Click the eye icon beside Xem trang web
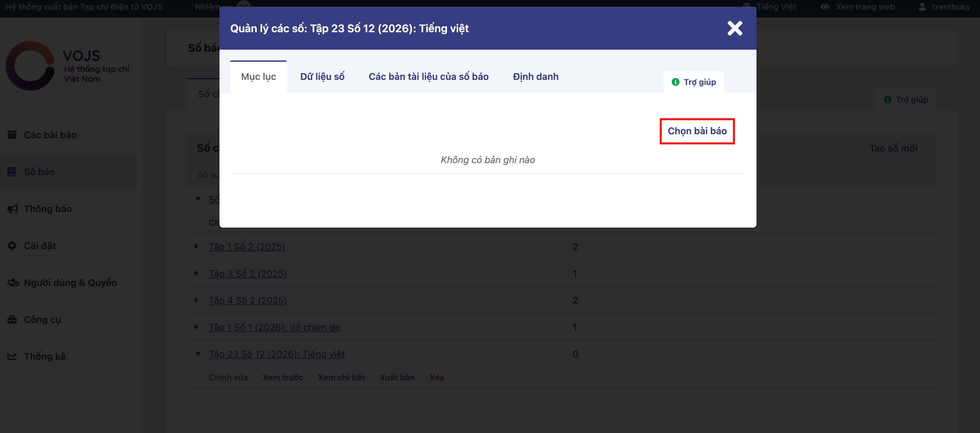The image size is (980, 433). pos(825,7)
